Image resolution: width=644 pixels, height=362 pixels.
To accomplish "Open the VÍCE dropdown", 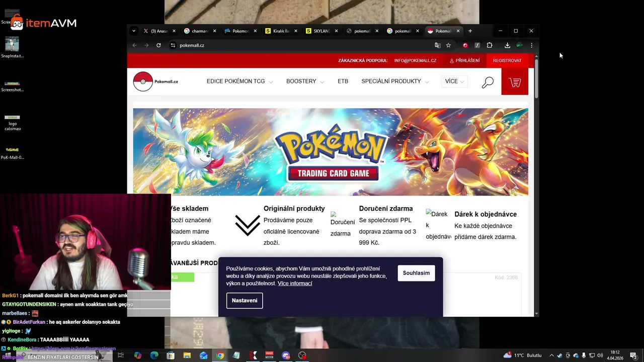I will point(454,81).
